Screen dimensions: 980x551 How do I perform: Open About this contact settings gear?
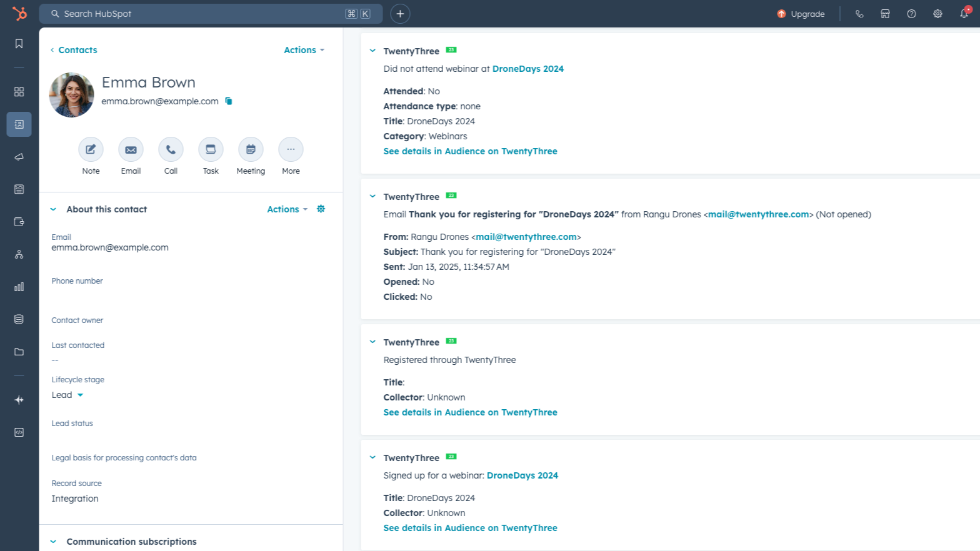click(x=321, y=209)
